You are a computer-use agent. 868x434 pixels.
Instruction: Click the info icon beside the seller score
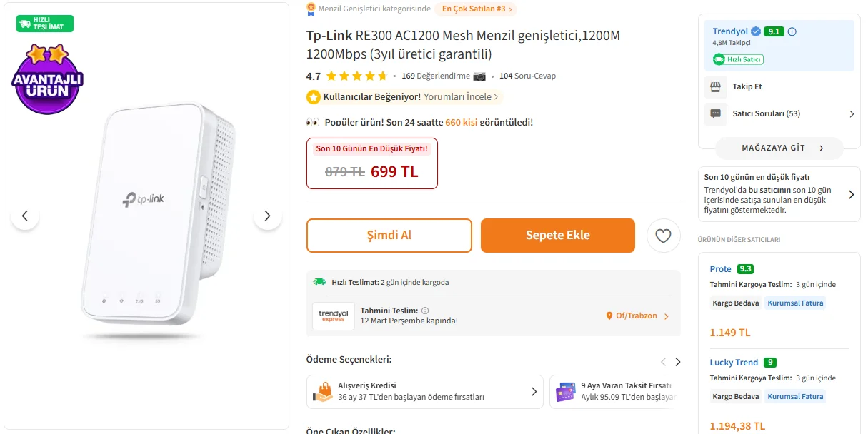(792, 31)
